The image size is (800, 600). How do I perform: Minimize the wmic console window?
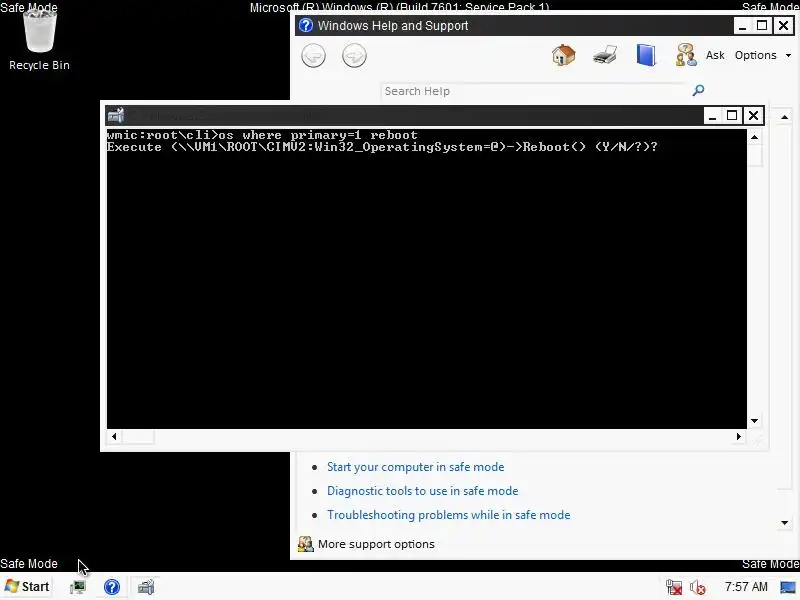[712, 116]
